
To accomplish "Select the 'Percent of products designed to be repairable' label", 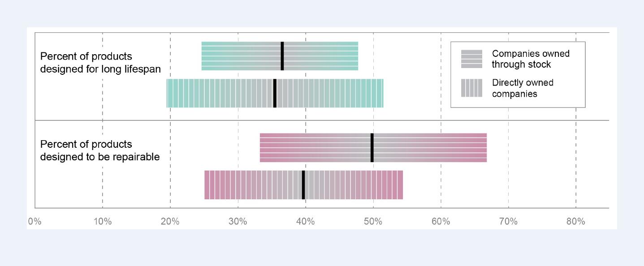I will pos(100,150).
